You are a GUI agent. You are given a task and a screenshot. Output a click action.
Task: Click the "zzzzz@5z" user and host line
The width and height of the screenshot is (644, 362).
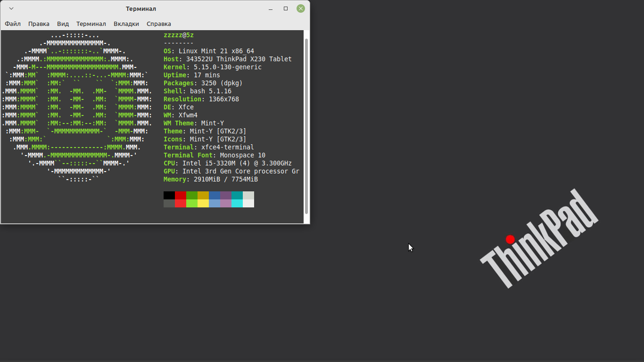click(179, 35)
